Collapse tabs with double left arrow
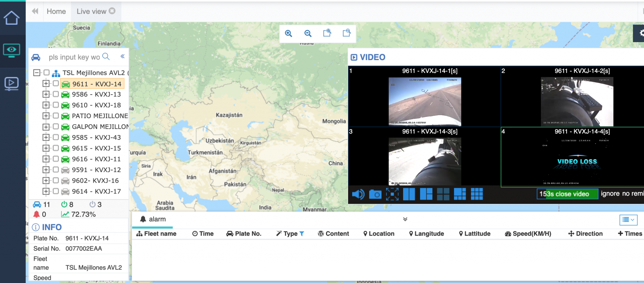The image size is (644, 283). (x=35, y=11)
